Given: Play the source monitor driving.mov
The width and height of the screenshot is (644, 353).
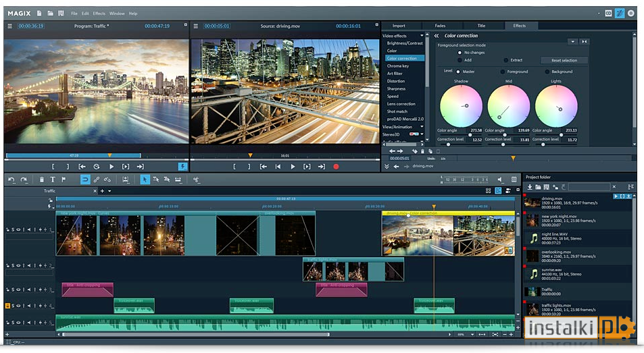Looking at the screenshot, I should pos(293,167).
